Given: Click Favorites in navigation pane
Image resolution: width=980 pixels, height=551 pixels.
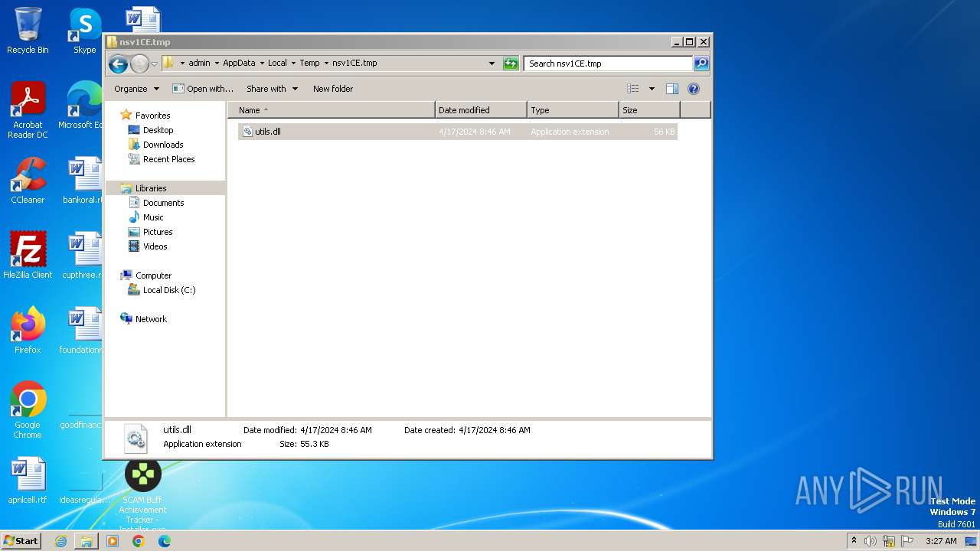Looking at the screenshot, I should pyautogui.click(x=152, y=116).
